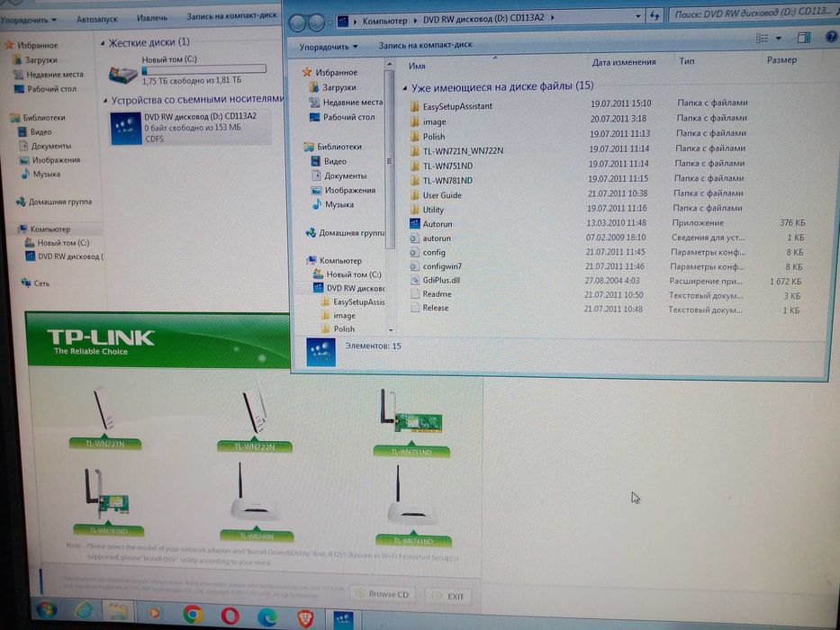
Task: Choose the TL-WR740N router in TP-LINK installer
Action: coord(256,502)
